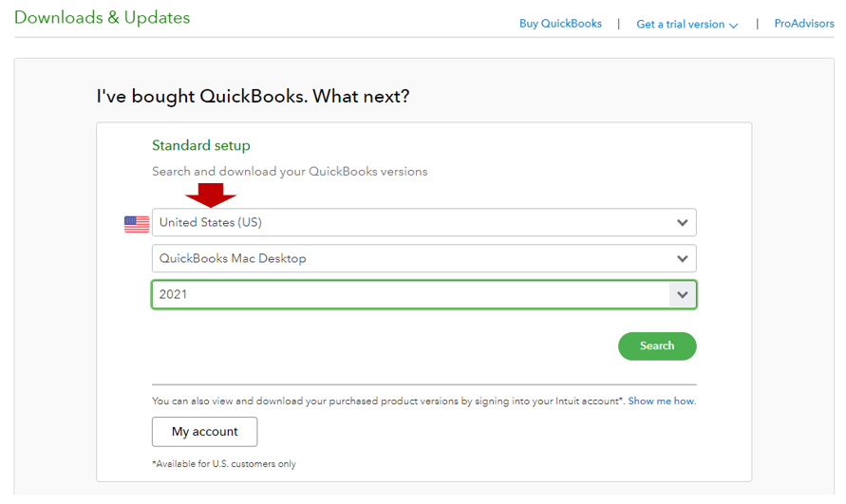Open the 2021 version year dropdown
This screenshot has width=846, height=504.
pos(424,294)
